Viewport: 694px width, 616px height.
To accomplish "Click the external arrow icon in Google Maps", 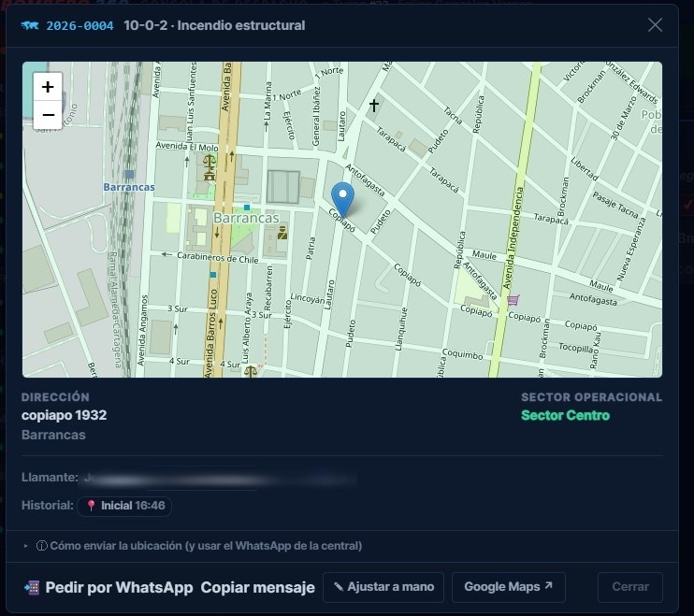I will 548,585.
